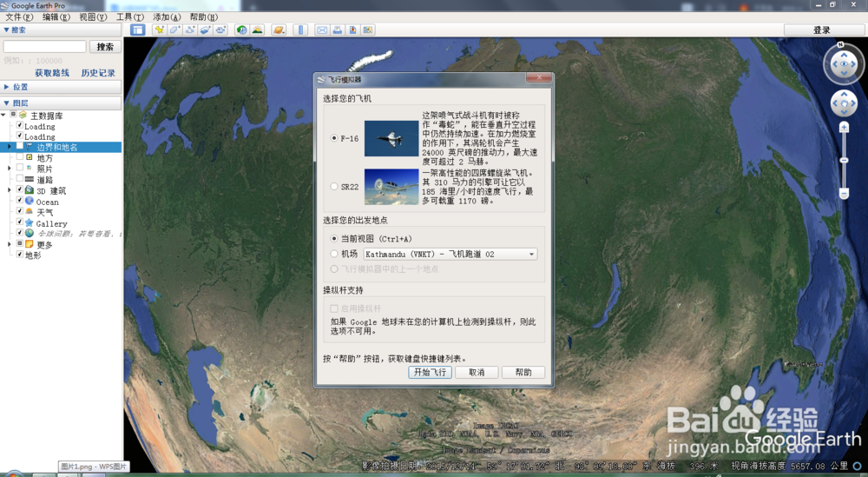
Task: Click the zoom out minus button
Action: 845,194
